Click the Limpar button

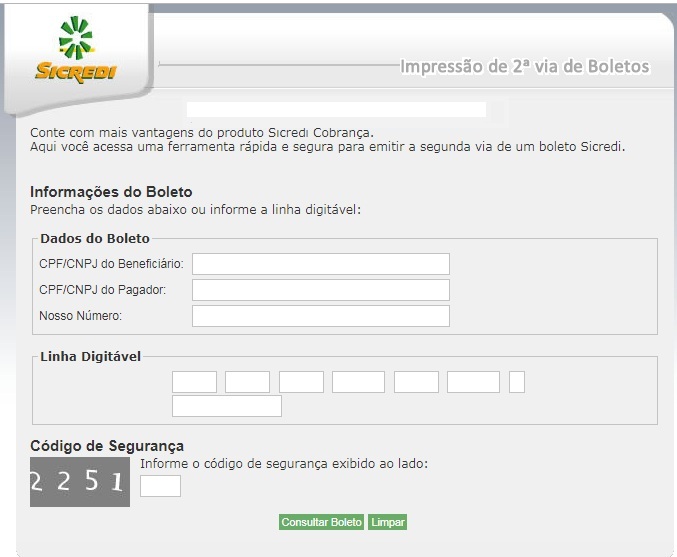click(388, 522)
